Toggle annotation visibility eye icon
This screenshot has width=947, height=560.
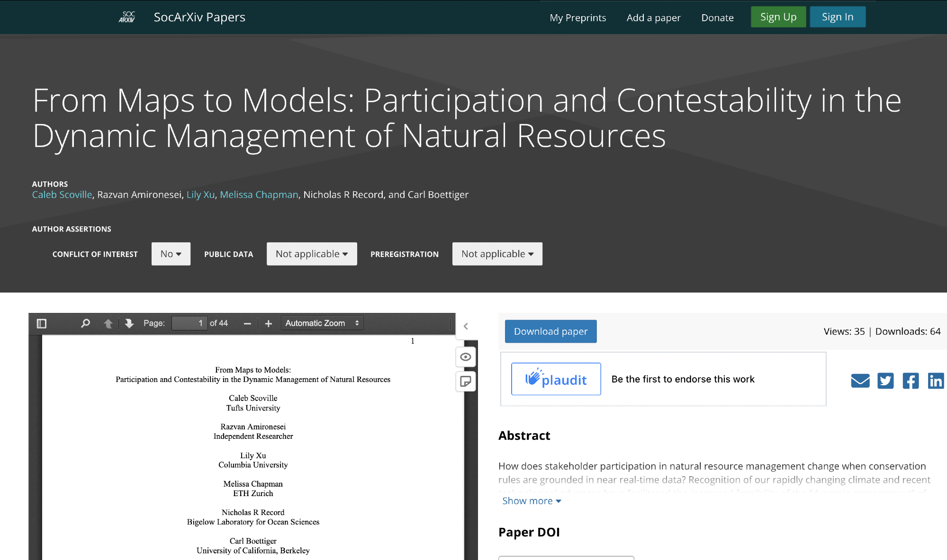point(466,357)
